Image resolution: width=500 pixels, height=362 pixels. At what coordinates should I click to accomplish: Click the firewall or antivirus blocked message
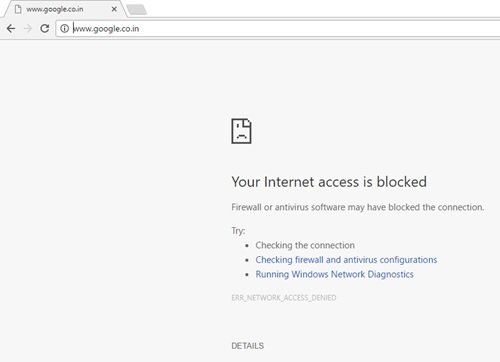358,207
